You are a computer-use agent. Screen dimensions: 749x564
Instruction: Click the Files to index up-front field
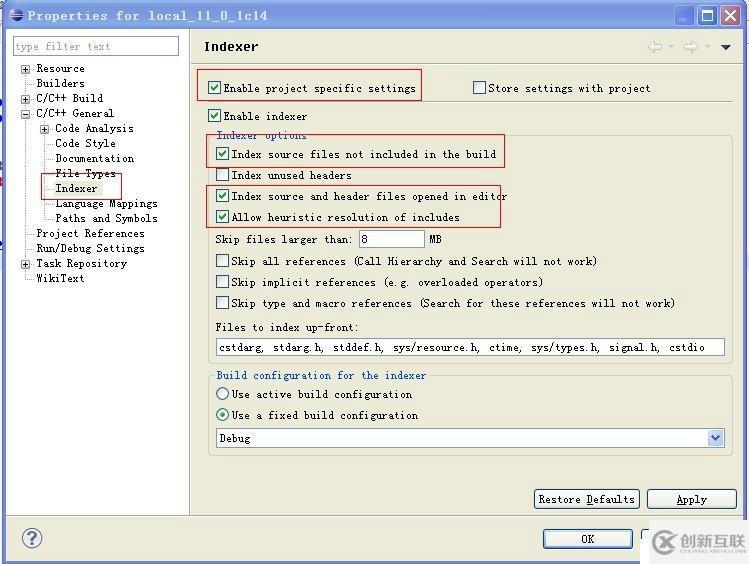coord(470,347)
